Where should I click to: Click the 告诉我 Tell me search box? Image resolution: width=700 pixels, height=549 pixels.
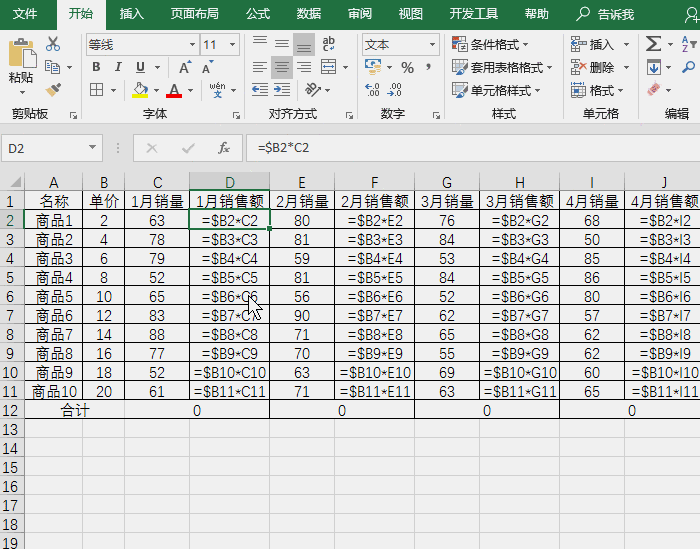click(x=605, y=14)
